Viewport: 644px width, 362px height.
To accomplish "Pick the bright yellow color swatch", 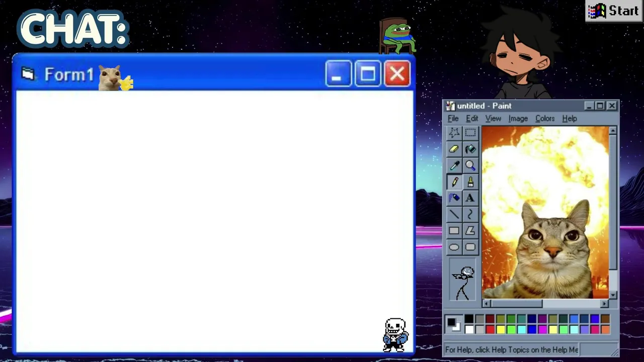I will [x=501, y=329].
